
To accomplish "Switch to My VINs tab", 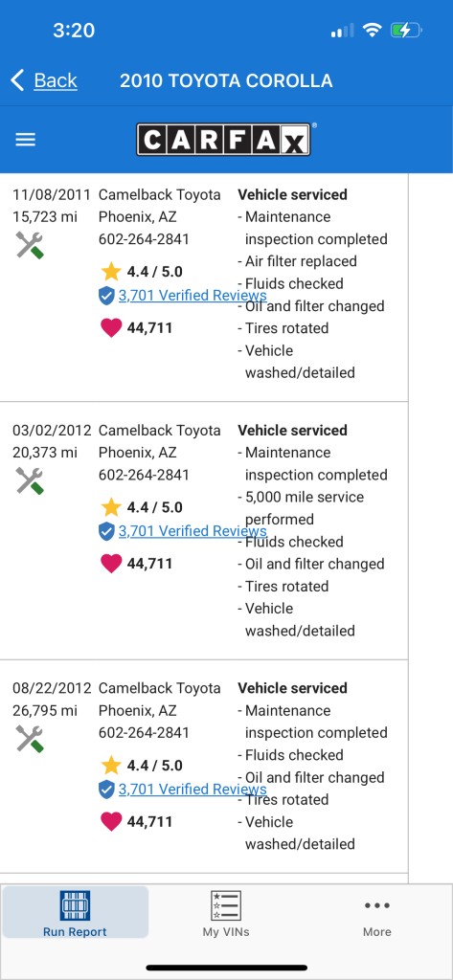I will point(226,912).
